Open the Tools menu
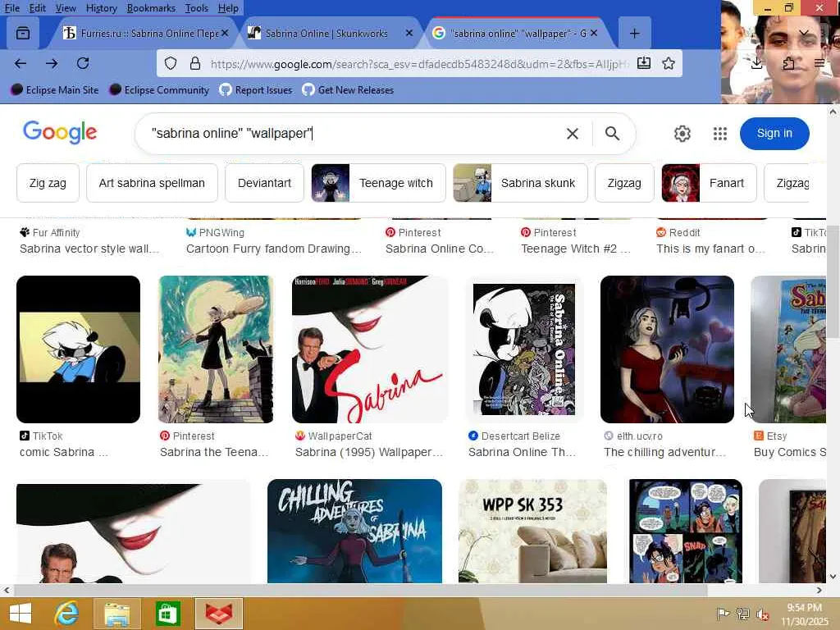 pyautogui.click(x=197, y=8)
